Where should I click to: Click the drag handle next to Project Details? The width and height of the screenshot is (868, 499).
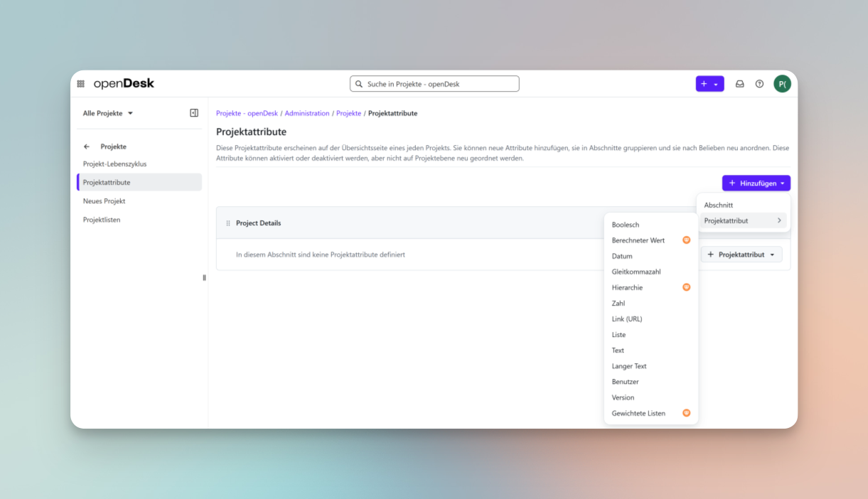pos(228,222)
